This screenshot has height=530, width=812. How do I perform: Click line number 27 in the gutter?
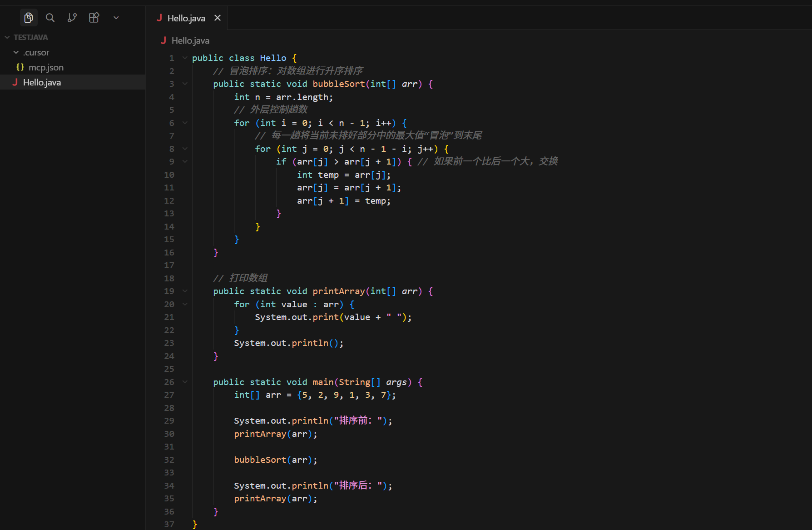[x=169, y=395]
